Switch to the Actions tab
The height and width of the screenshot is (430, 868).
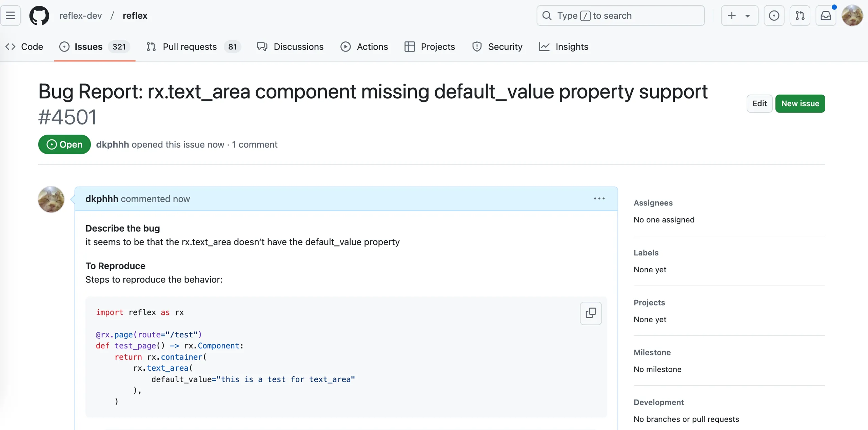click(x=364, y=46)
